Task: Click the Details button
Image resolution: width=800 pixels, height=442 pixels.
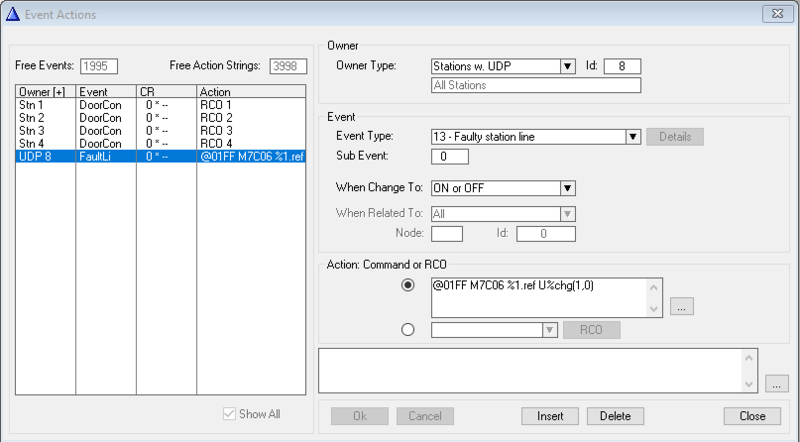Action: coord(675,137)
